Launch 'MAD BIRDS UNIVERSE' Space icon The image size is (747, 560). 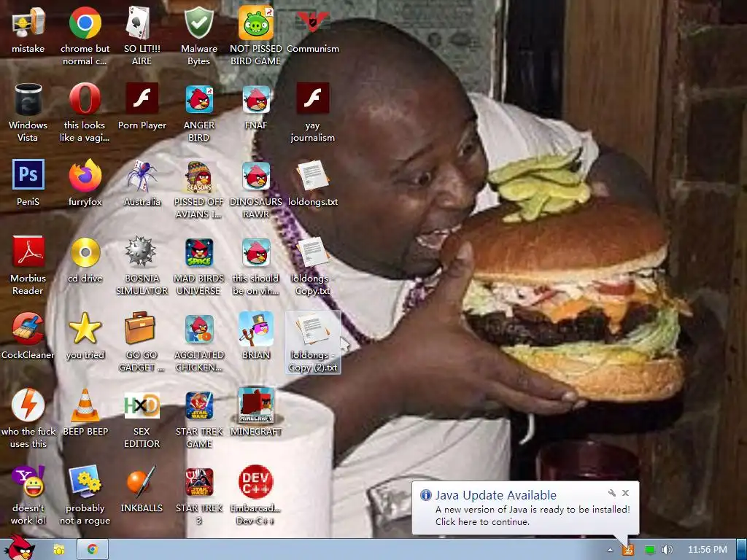[x=198, y=252]
